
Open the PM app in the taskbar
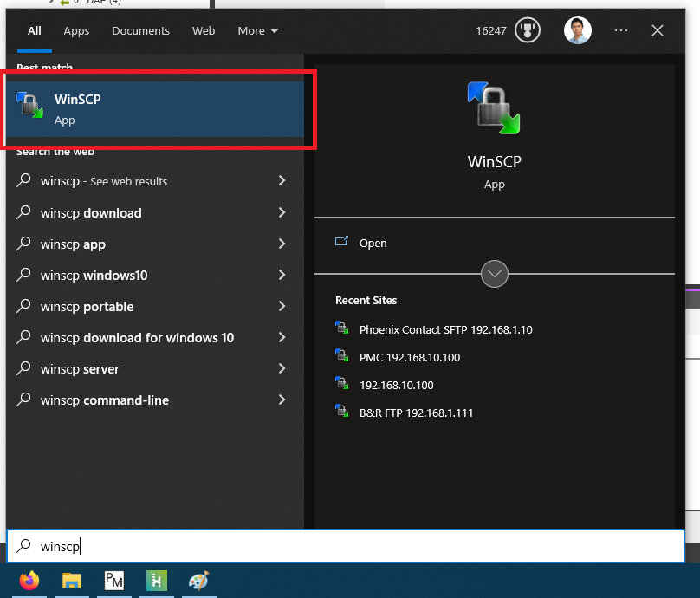(x=114, y=581)
